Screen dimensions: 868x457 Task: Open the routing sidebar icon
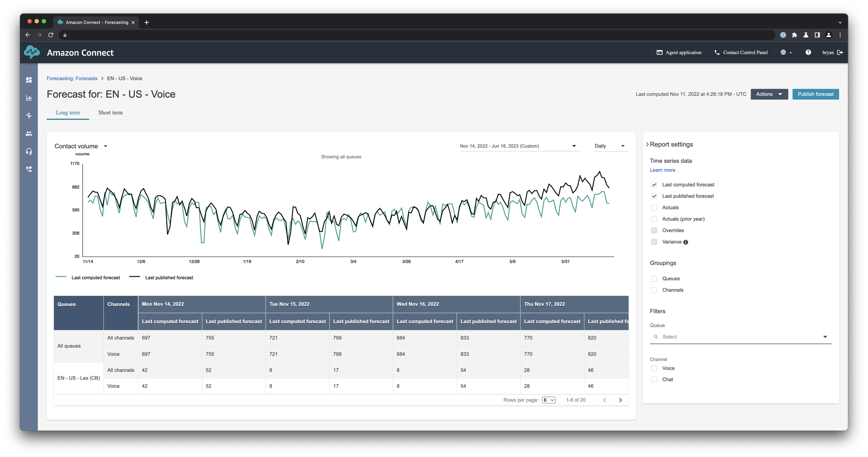pyautogui.click(x=29, y=115)
